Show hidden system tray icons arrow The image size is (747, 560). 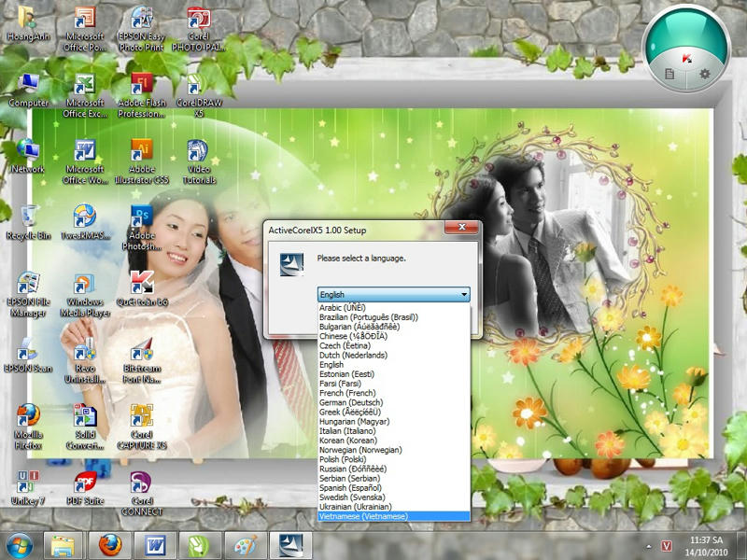(648, 545)
